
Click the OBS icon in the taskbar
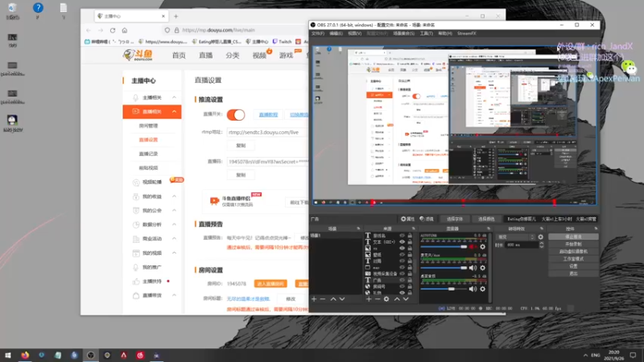coord(91,355)
